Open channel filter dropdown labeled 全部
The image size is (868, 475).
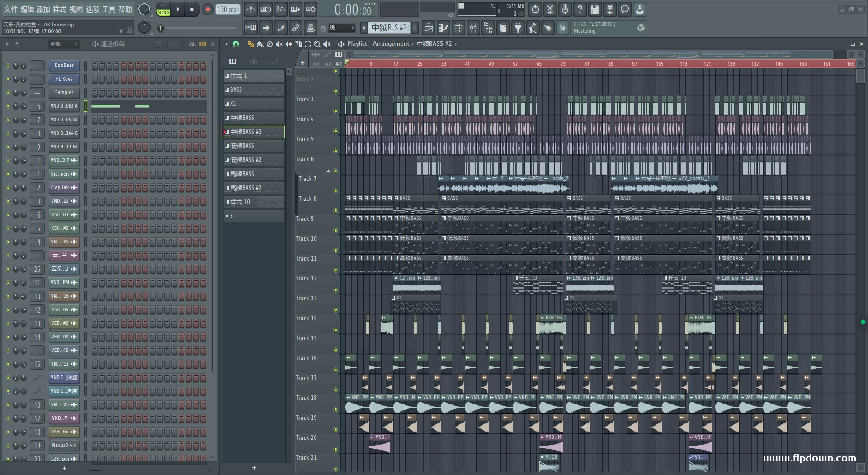[x=64, y=44]
